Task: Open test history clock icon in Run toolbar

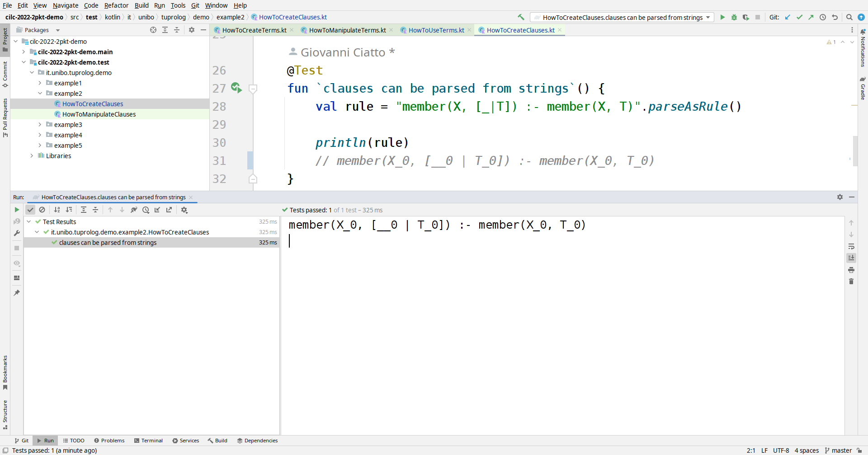Action: [146, 210]
